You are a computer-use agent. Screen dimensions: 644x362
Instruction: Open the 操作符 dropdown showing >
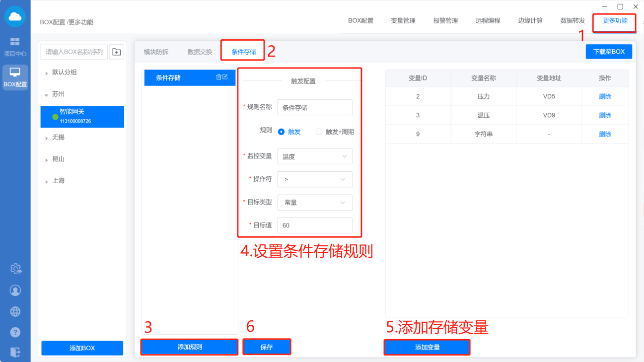tap(315, 179)
